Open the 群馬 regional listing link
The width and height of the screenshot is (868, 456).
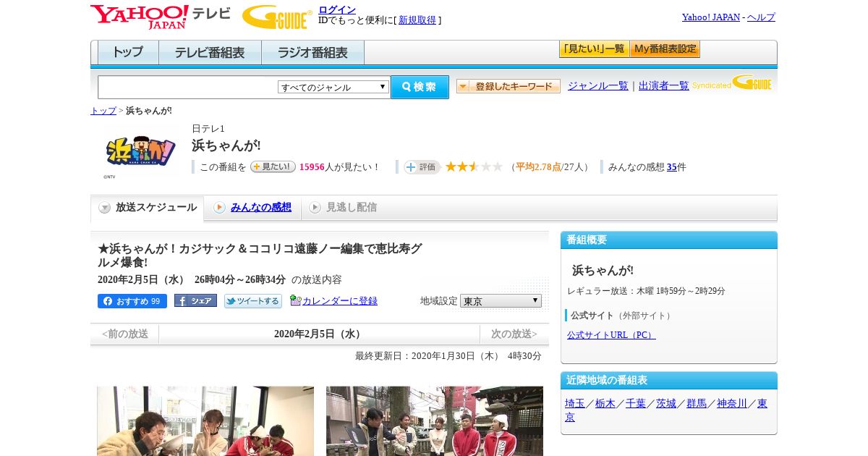tap(697, 404)
